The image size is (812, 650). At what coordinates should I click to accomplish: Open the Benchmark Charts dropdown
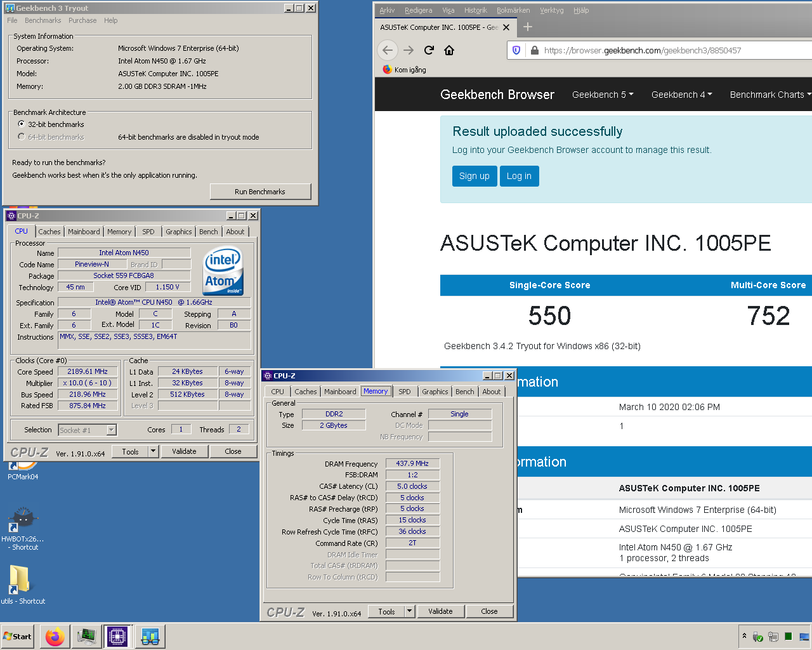click(x=770, y=95)
